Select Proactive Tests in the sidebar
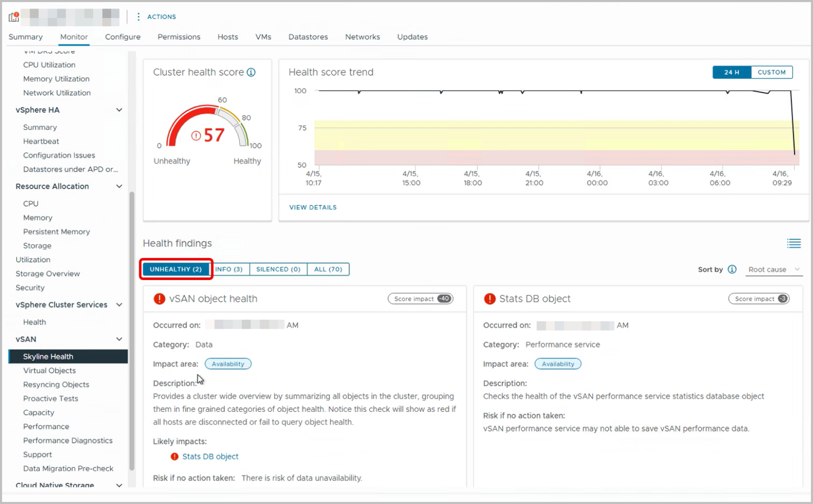This screenshot has width=813, height=504. click(50, 398)
